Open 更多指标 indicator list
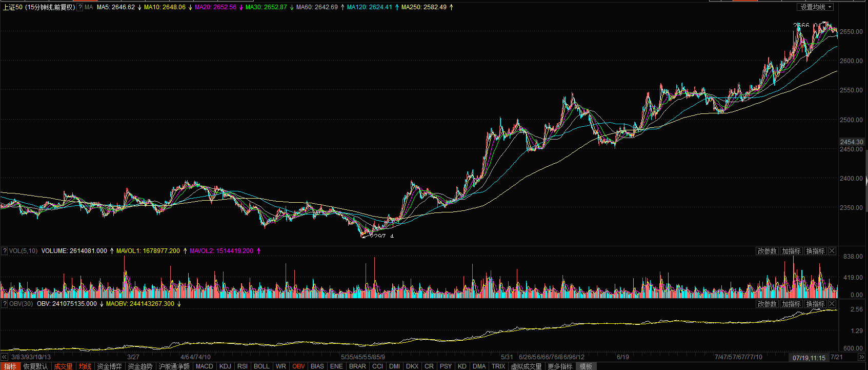Screen dimensions: 868x370 (560, 366)
